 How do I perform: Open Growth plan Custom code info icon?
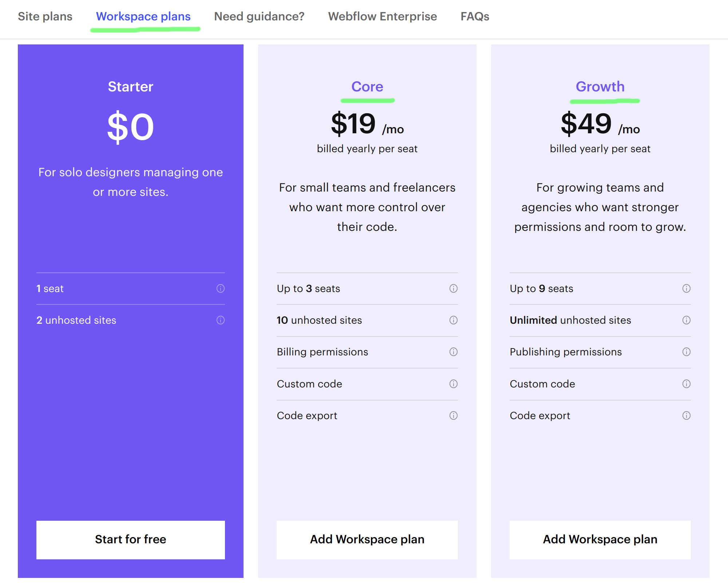(x=687, y=384)
